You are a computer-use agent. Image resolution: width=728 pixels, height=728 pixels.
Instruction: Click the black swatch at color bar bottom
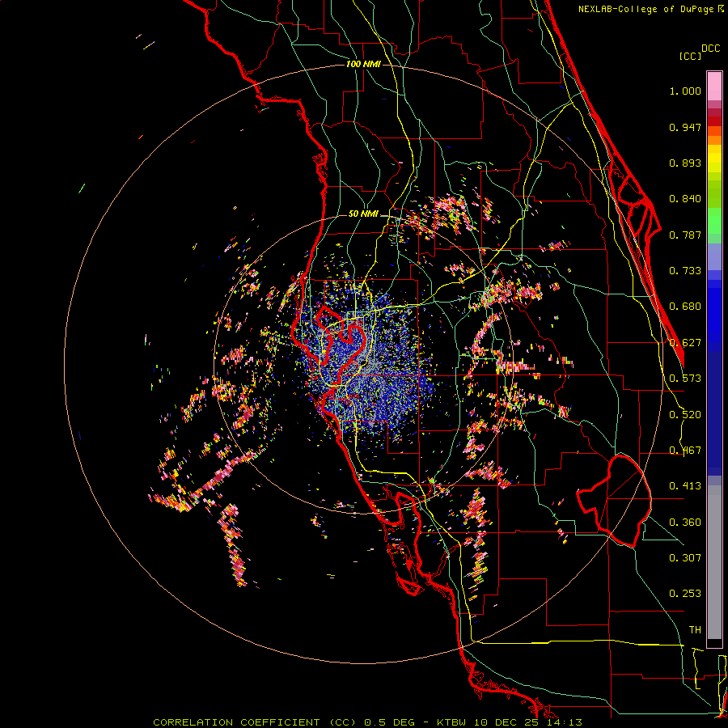point(714,643)
